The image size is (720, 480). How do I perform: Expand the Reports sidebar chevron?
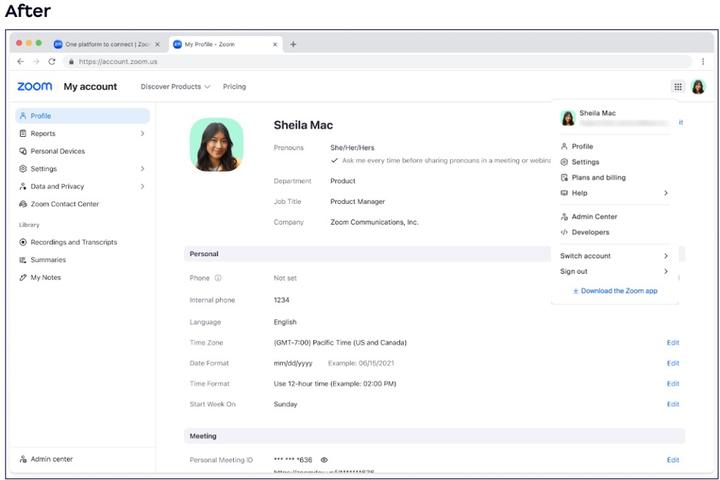coord(142,133)
